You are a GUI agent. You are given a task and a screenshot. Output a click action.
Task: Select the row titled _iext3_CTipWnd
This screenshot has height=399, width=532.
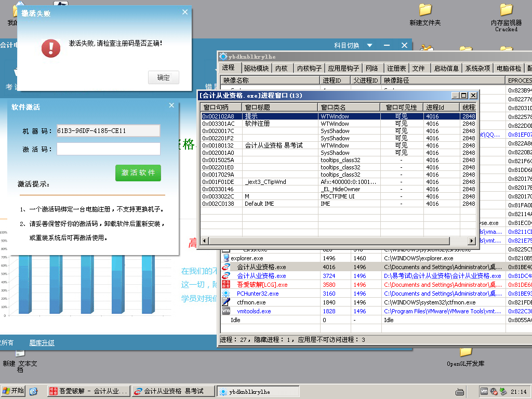pyautogui.click(x=338, y=182)
